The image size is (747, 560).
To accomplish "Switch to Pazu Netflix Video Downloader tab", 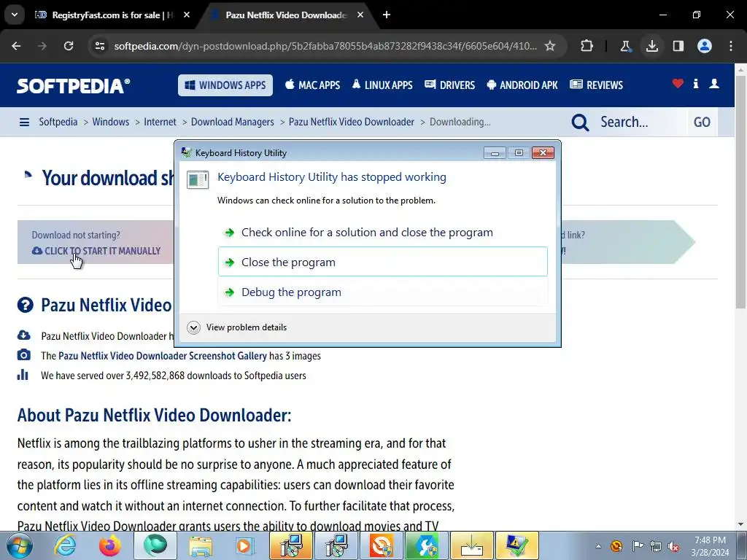I will 286,15.
